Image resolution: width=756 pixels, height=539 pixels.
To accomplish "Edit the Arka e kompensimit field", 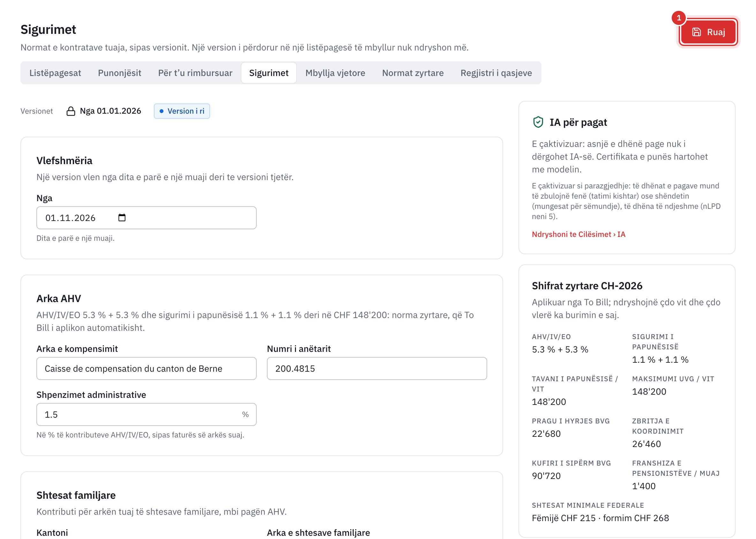I will [146, 368].
